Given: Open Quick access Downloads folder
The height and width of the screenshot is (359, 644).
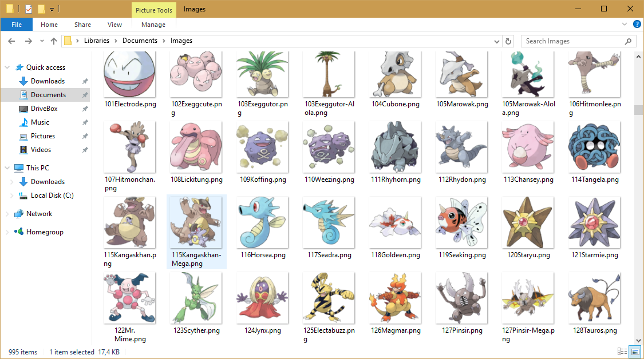Looking at the screenshot, I should click(48, 81).
